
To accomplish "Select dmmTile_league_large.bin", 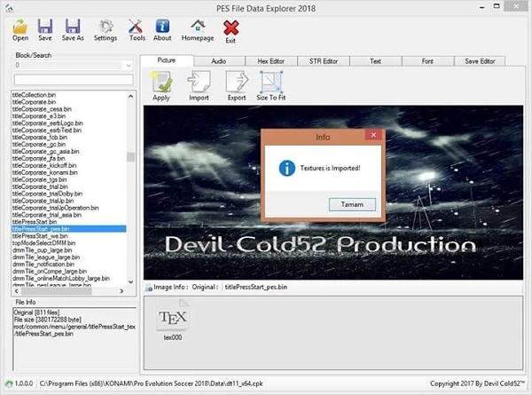I will pyautogui.click(x=46, y=257).
